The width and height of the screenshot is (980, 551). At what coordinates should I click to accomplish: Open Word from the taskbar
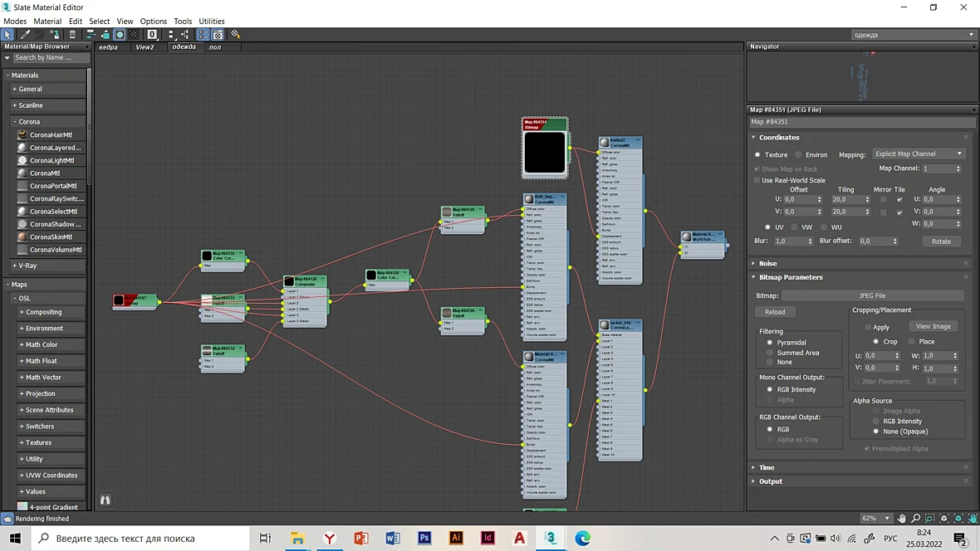[x=393, y=538]
